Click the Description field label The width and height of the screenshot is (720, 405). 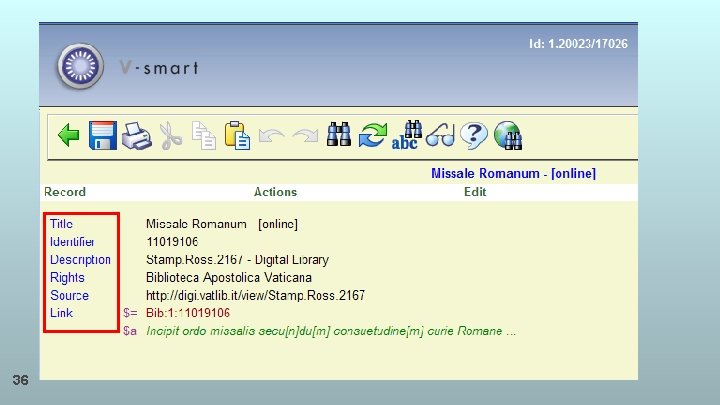(x=80, y=260)
